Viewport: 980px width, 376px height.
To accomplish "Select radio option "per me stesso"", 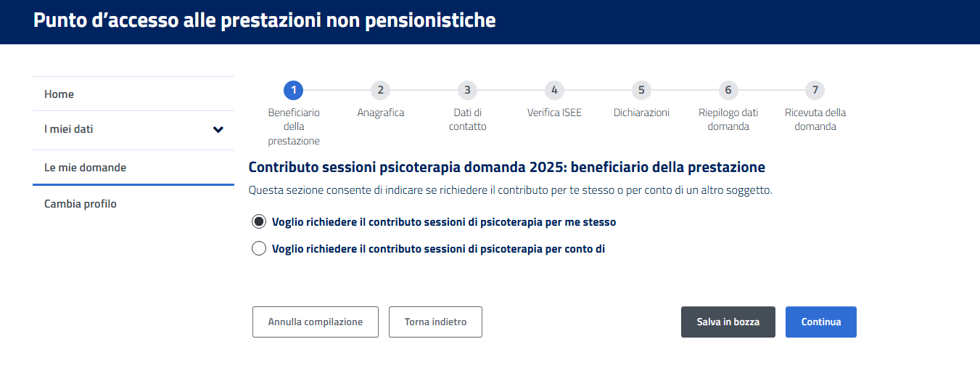I will [x=259, y=221].
